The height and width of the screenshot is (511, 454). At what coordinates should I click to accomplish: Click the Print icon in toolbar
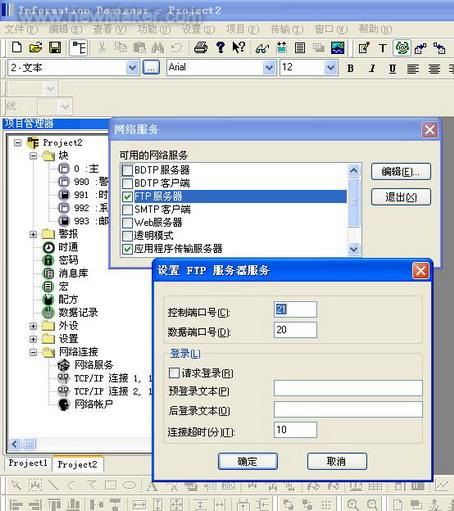click(201, 48)
